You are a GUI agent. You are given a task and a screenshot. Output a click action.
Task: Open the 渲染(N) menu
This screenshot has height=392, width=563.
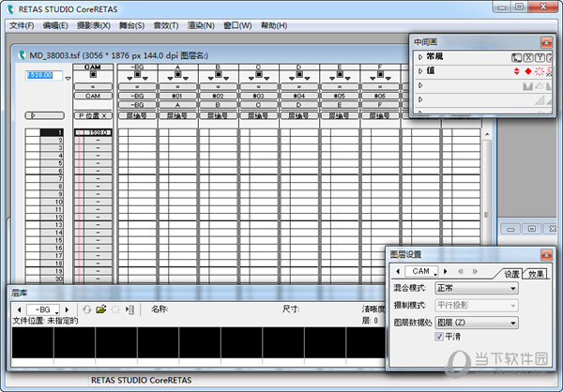click(x=201, y=26)
